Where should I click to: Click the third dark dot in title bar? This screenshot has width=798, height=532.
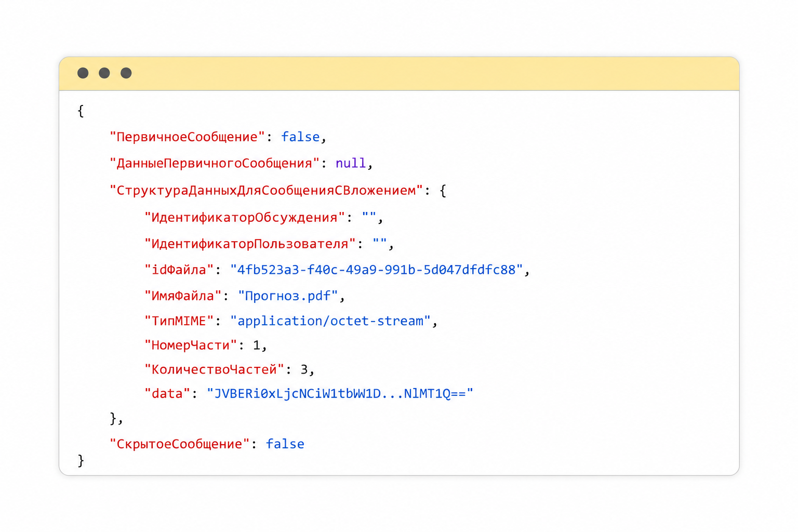(126, 73)
